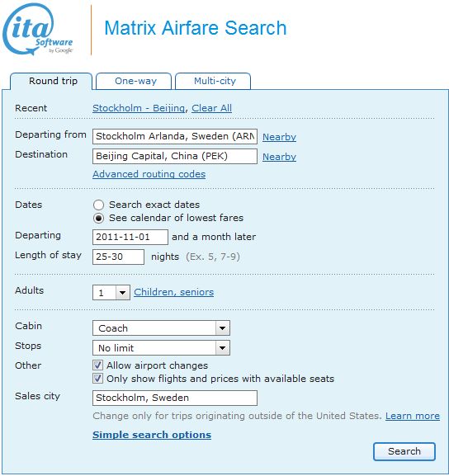
Task: Click the Clear All link
Action: [212, 108]
